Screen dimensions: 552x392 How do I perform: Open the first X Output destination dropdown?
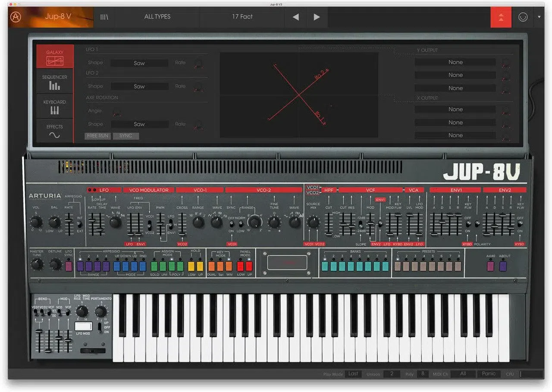(455, 110)
